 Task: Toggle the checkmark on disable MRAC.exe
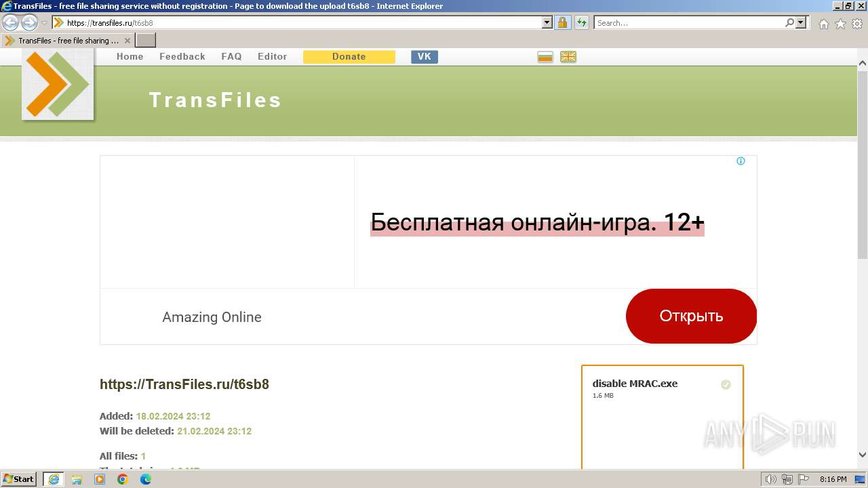[726, 384]
